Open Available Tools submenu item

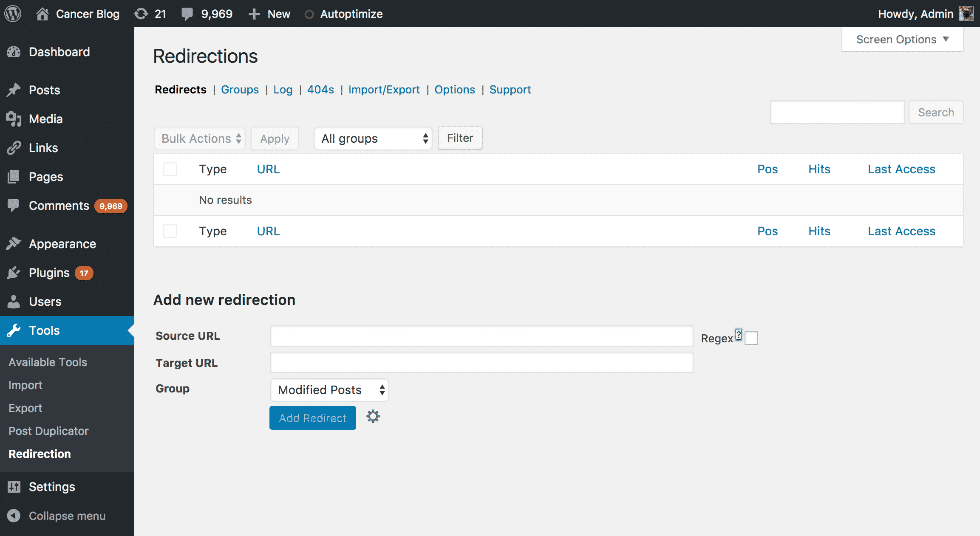pos(48,362)
